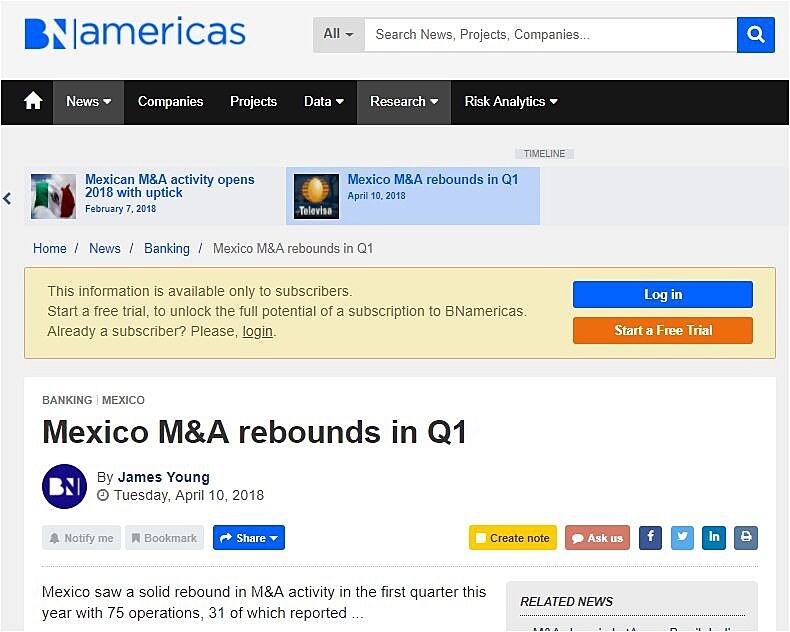Image resolution: width=790 pixels, height=632 pixels.
Task: Expand the Data menu
Action: [x=324, y=102]
